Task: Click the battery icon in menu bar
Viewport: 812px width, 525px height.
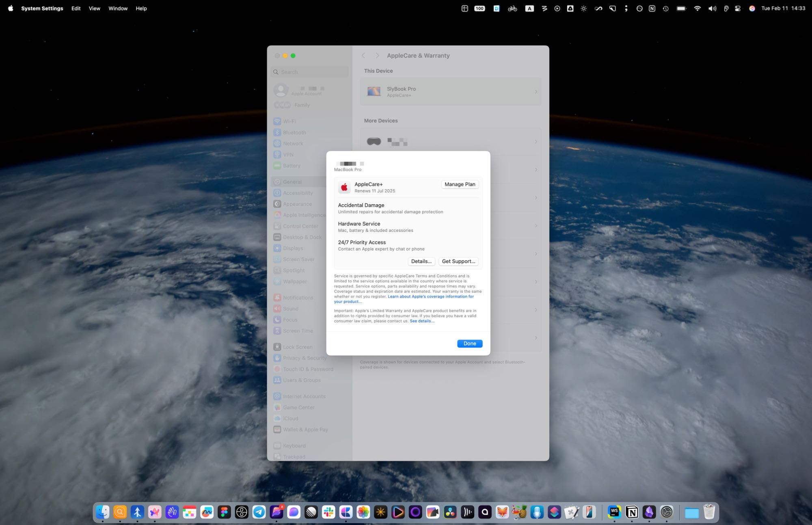Action: click(x=681, y=8)
